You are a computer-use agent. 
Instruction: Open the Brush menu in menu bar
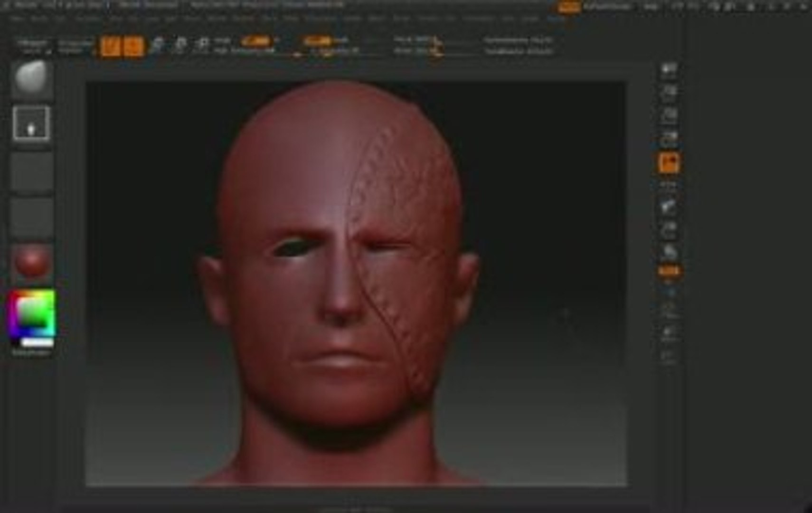[x=38, y=19]
